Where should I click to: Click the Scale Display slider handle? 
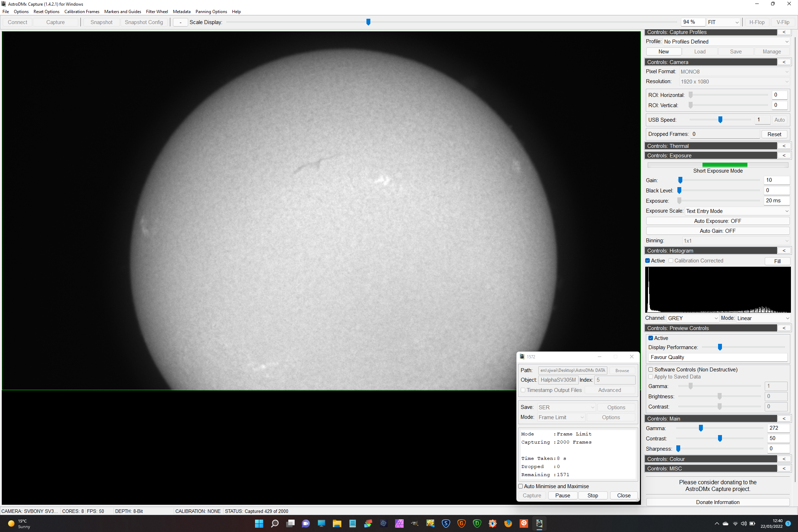pos(368,22)
